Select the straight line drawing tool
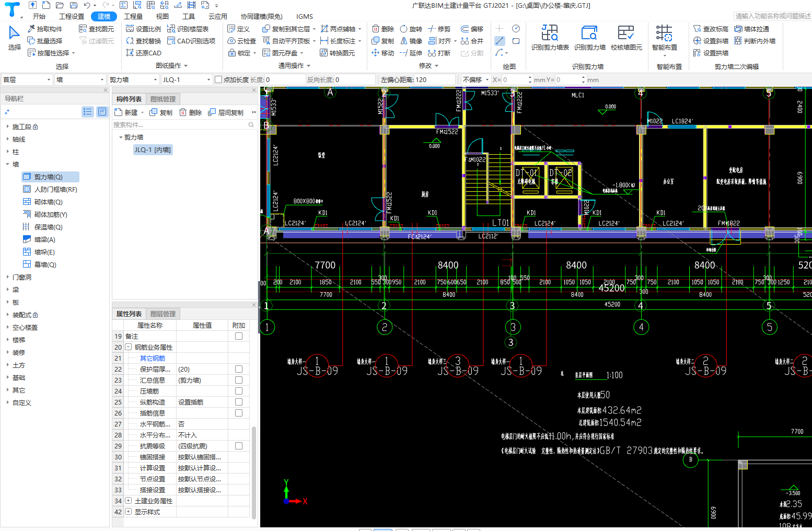The width and height of the screenshot is (812, 531). pyautogui.click(x=500, y=41)
